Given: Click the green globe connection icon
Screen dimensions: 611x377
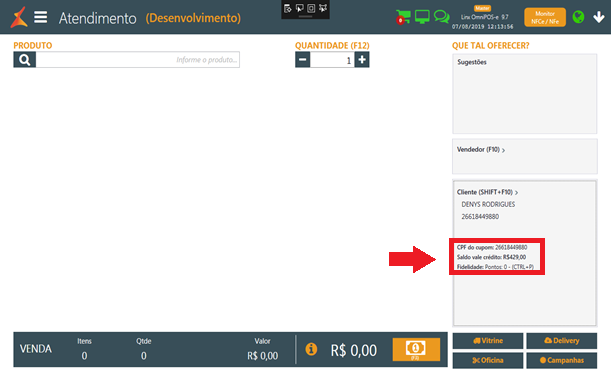Looking at the screenshot, I should [578, 17].
